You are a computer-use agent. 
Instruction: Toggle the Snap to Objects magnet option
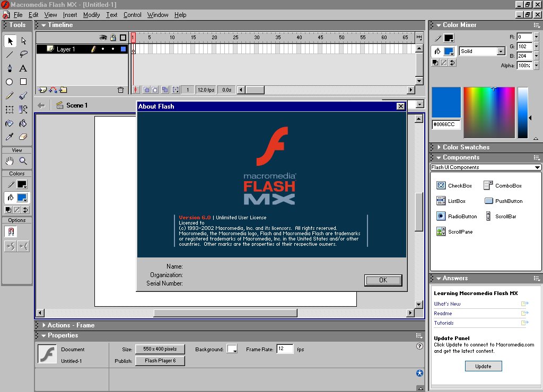point(11,231)
